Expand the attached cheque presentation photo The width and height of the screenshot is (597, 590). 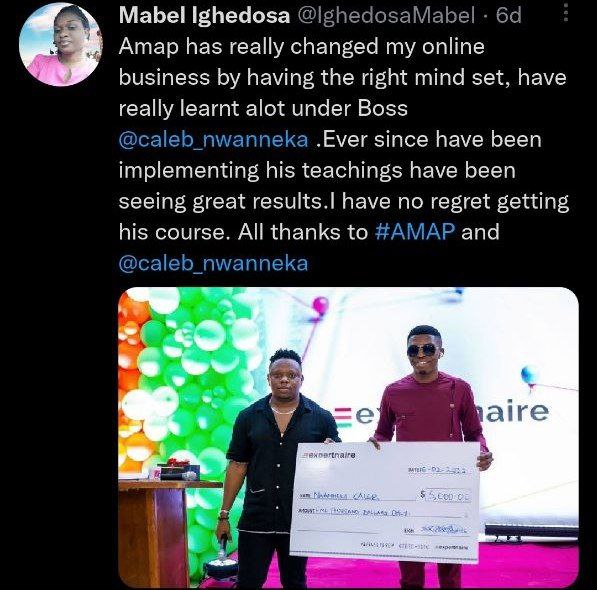coord(349,437)
